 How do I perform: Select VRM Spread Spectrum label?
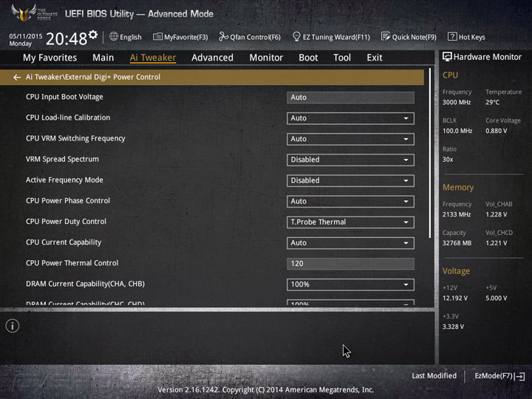coord(62,159)
